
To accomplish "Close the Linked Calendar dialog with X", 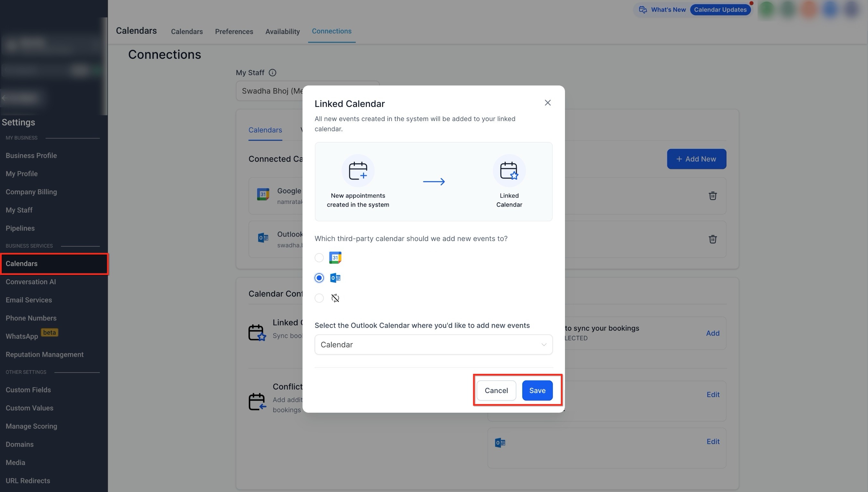I will pyautogui.click(x=548, y=103).
